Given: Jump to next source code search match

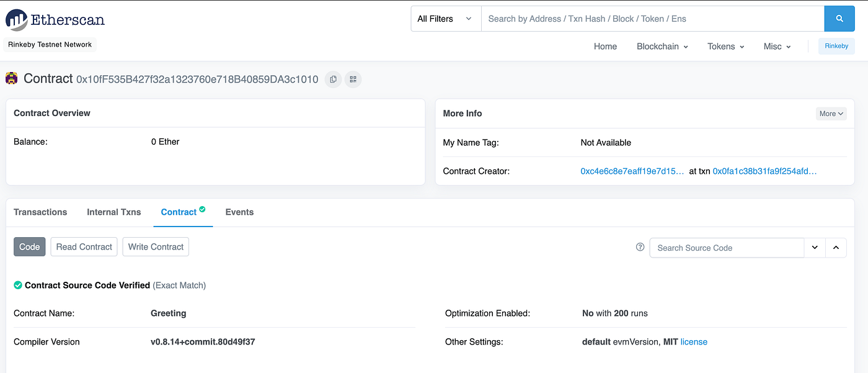Looking at the screenshot, I should tap(815, 248).
